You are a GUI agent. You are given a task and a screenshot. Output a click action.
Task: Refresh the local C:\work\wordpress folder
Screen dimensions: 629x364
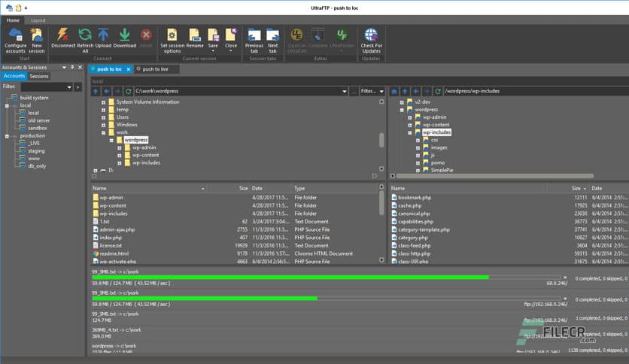[x=129, y=92]
